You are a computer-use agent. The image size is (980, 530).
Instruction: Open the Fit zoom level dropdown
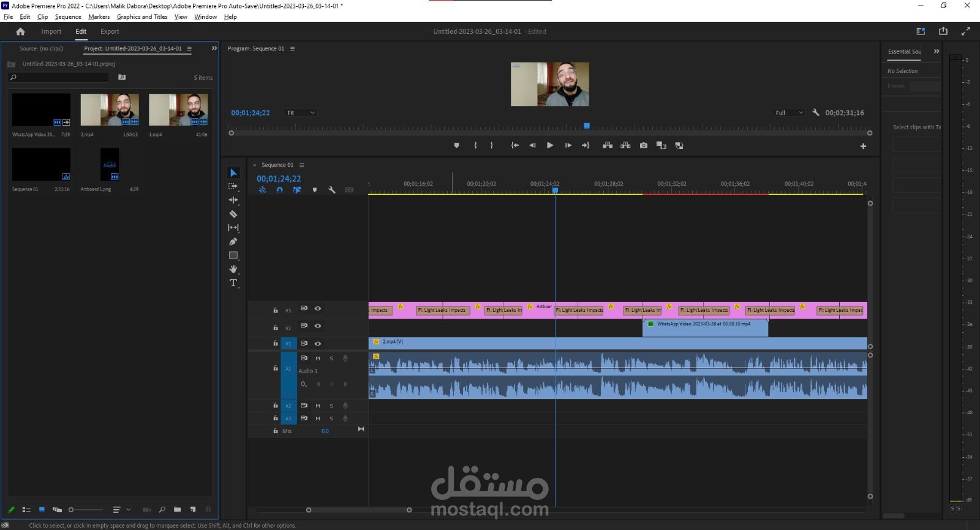pyautogui.click(x=301, y=113)
